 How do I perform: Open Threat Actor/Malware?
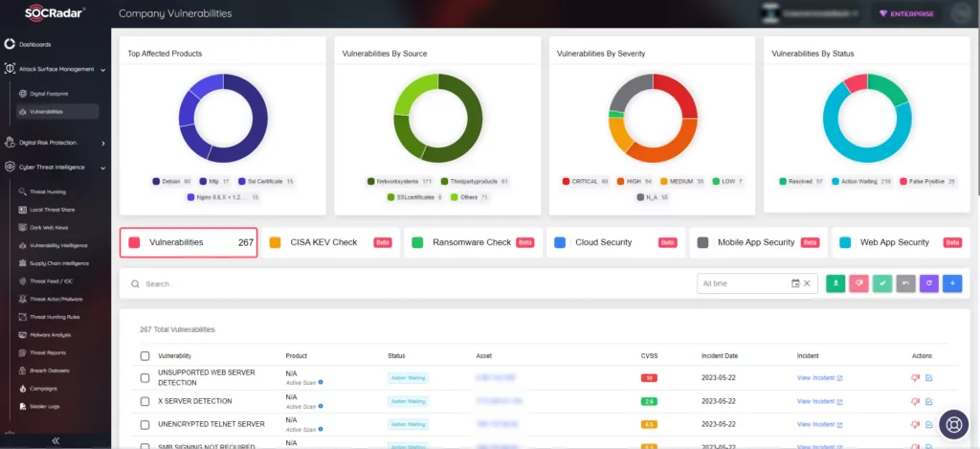click(x=56, y=299)
